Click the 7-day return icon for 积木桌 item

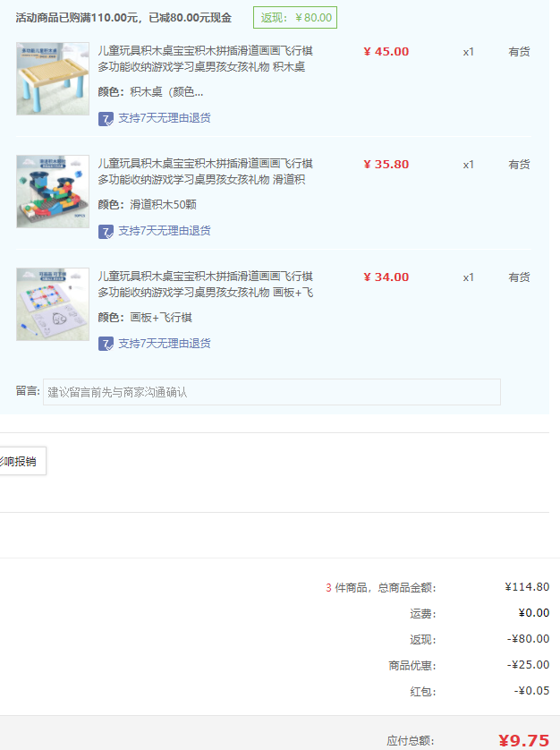106,118
